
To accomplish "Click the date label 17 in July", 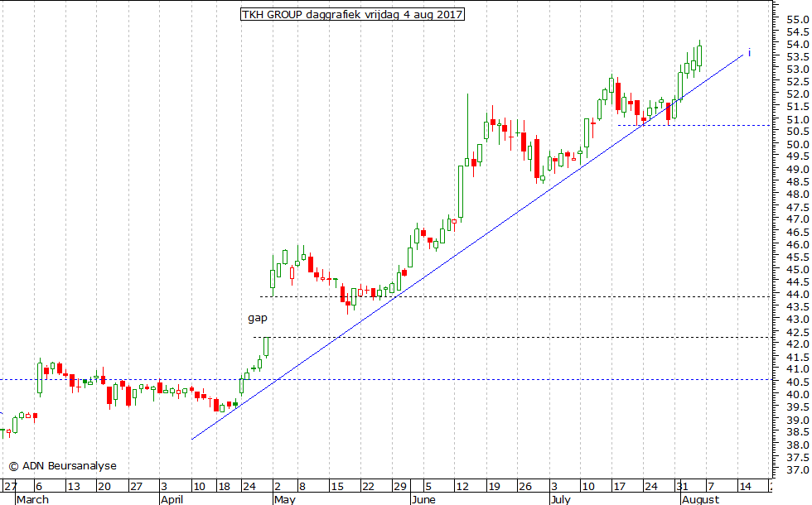I will [x=620, y=487].
